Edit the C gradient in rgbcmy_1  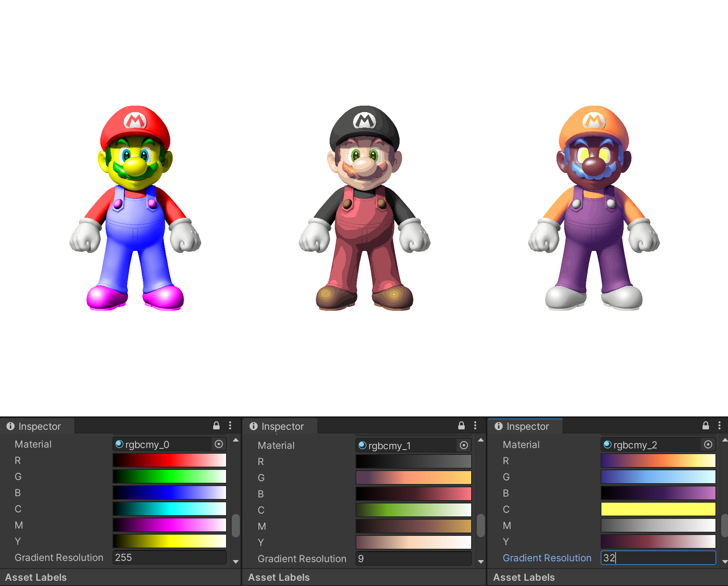pos(414,510)
